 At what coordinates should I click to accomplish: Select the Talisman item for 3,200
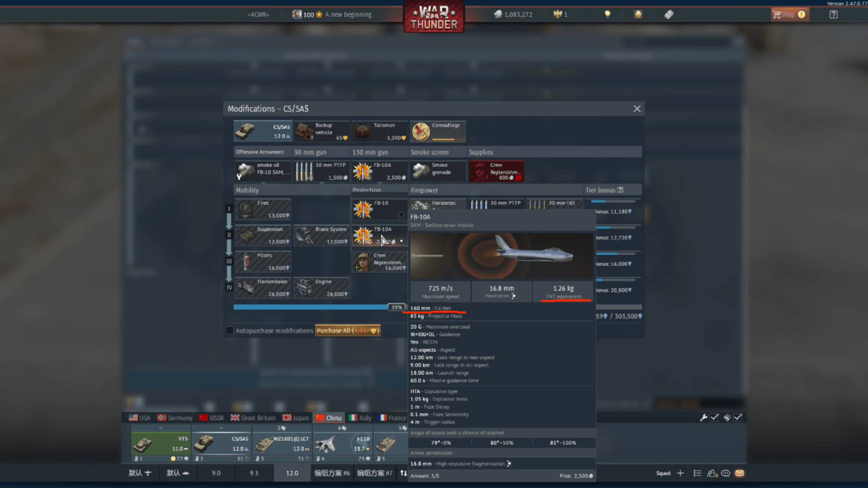pos(379,131)
